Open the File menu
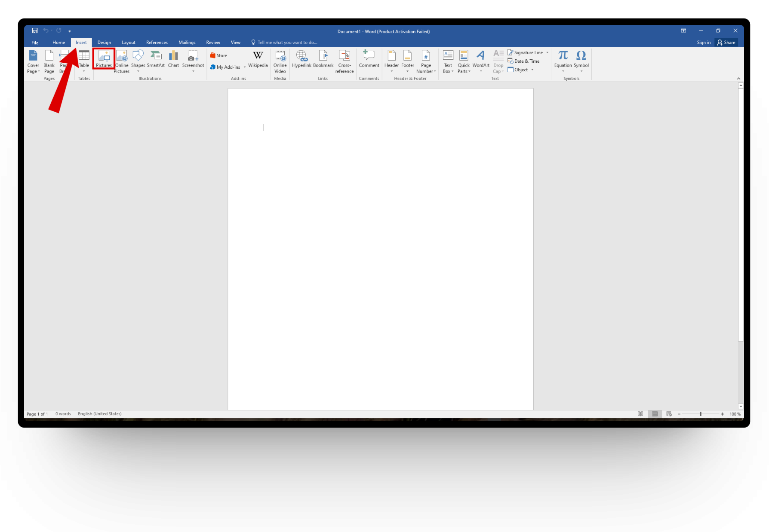The image size is (769, 532). click(35, 43)
